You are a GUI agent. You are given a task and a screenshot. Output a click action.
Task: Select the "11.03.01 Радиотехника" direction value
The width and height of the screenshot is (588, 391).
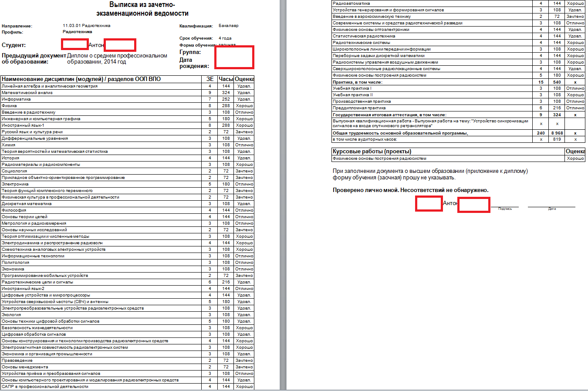pos(86,26)
